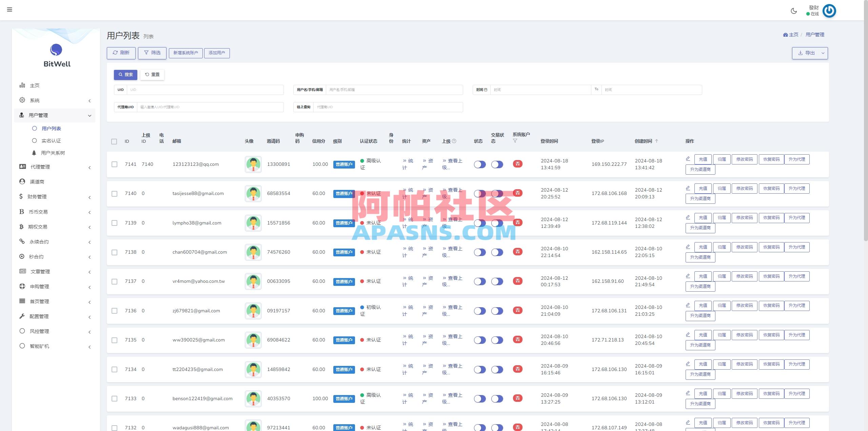Sort by 创建时间 arrow icon
Image resolution: width=868 pixels, height=431 pixels.
pyautogui.click(x=656, y=141)
